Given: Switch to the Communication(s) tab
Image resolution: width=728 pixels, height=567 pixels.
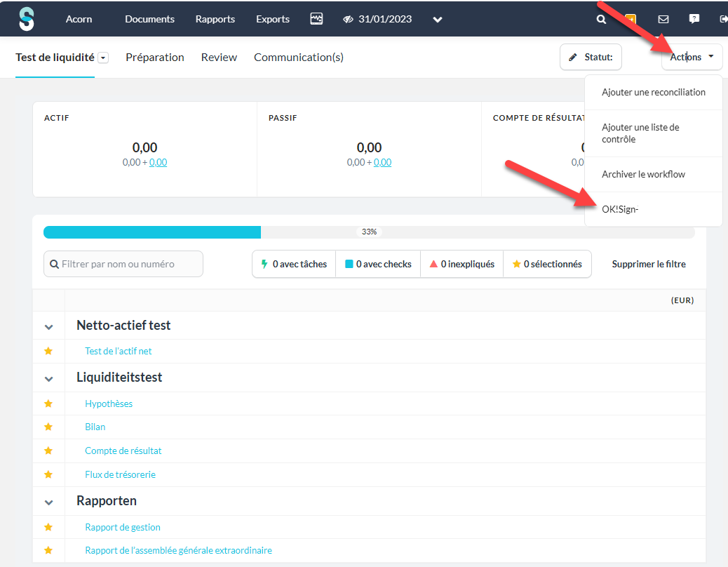Looking at the screenshot, I should 299,57.
